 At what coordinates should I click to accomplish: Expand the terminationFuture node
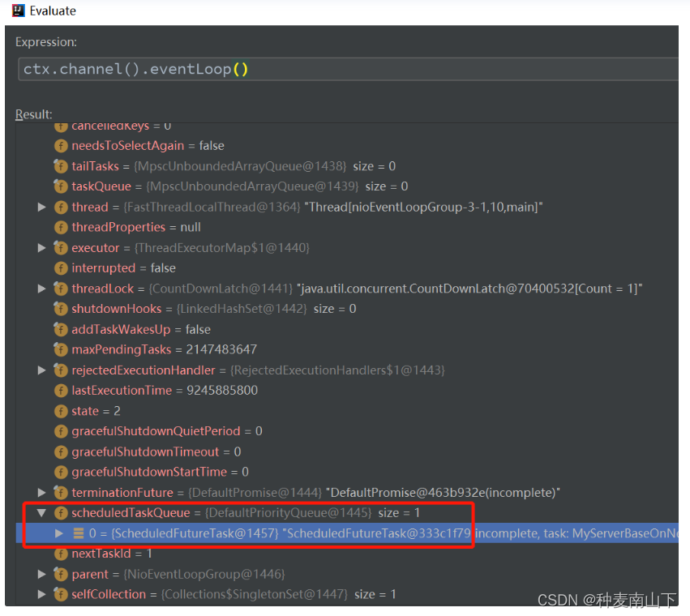point(42,492)
